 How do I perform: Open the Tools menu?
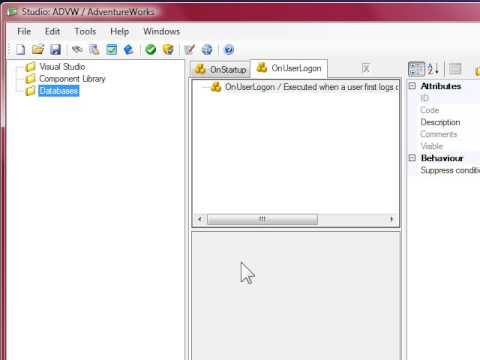(85, 31)
